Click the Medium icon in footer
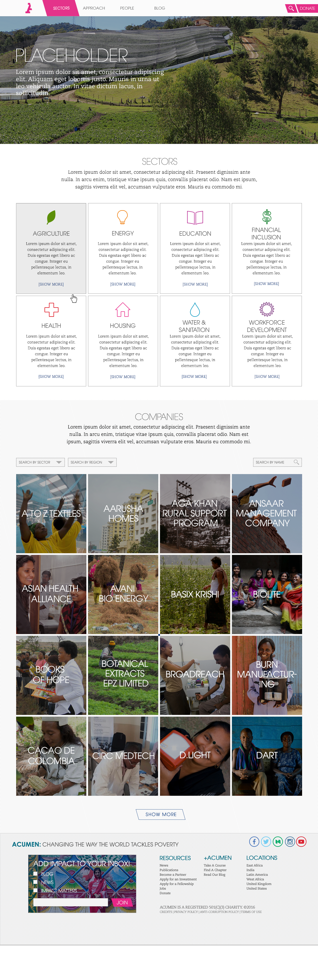This screenshot has height=980, width=318. (278, 842)
